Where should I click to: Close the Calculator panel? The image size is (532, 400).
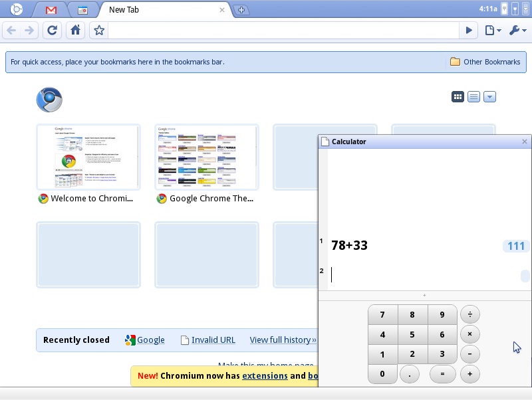(x=525, y=142)
